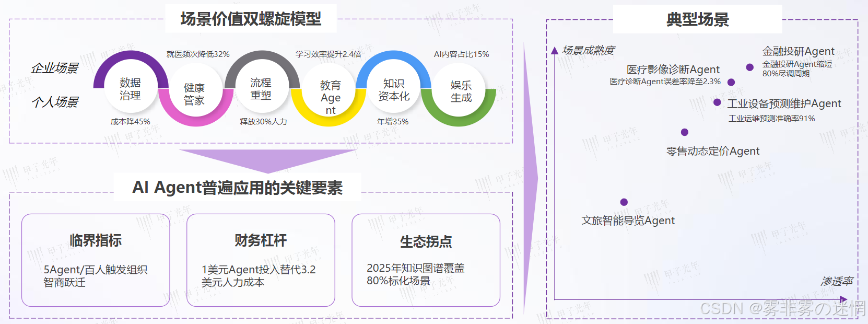The height and width of the screenshot is (324, 868).
Task: Click the text 医疗诊断Agent误差率降至2.3%
Action: pyautogui.click(x=665, y=82)
